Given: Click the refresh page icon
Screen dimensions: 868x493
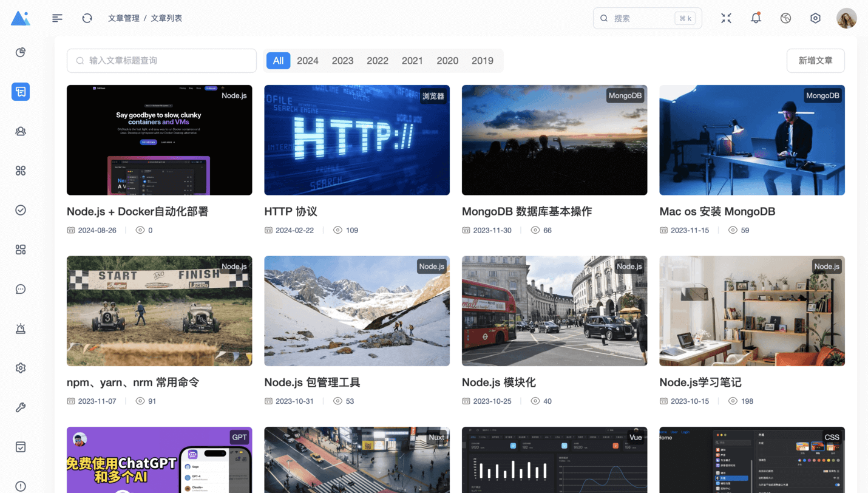Looking at the screenshot, I should (x=87, y=18).
